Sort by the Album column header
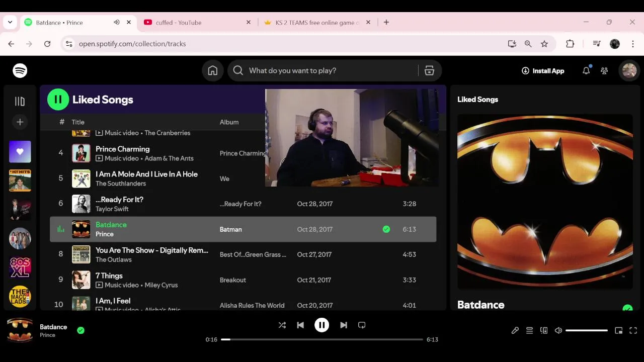 coord(229,122)
